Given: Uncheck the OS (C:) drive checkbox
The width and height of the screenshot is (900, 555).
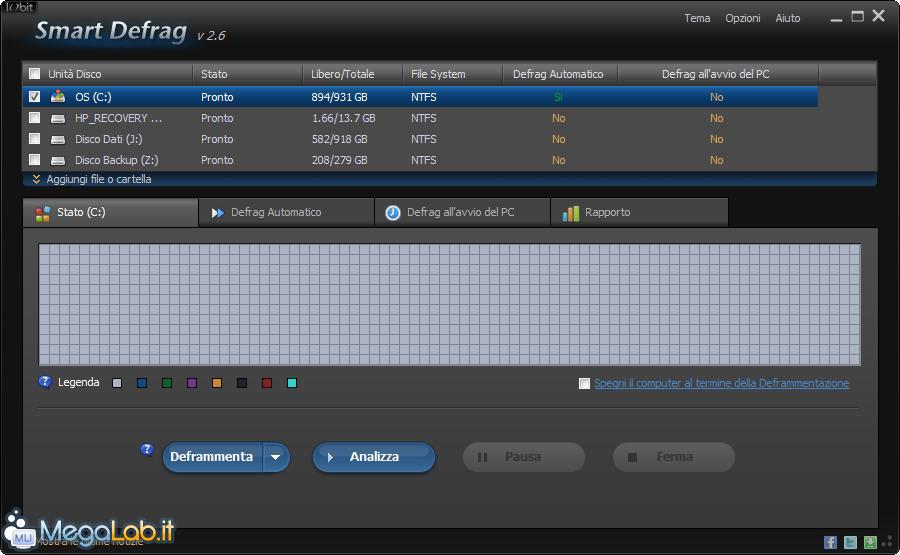Looking at the screenshot, I should click(34, 96).
